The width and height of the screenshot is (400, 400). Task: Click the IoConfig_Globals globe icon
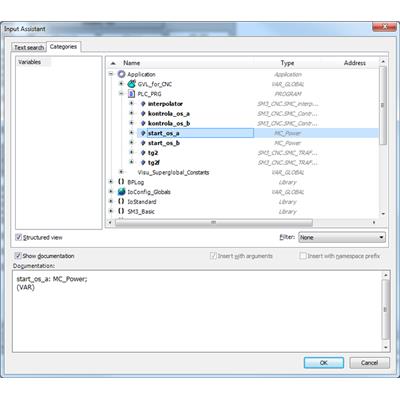[122, 192]
